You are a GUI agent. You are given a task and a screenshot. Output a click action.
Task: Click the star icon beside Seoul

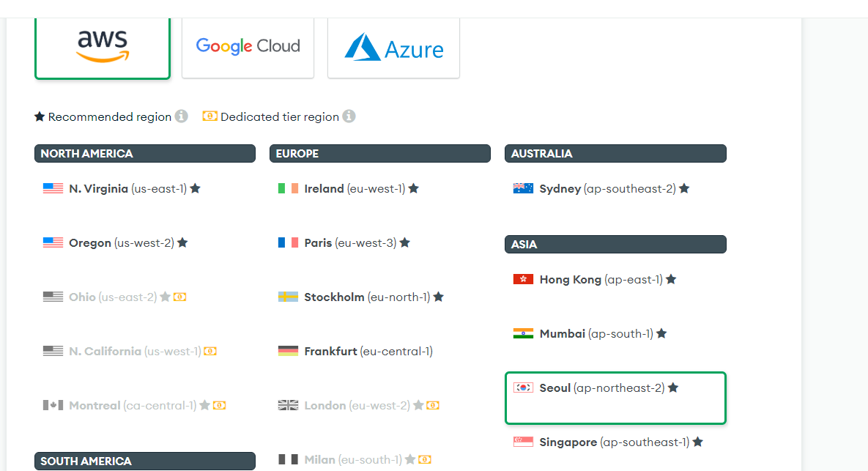673,388
